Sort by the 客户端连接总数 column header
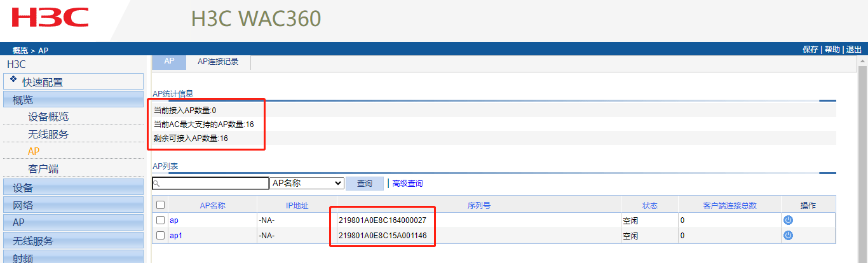 tap(730, 206)
